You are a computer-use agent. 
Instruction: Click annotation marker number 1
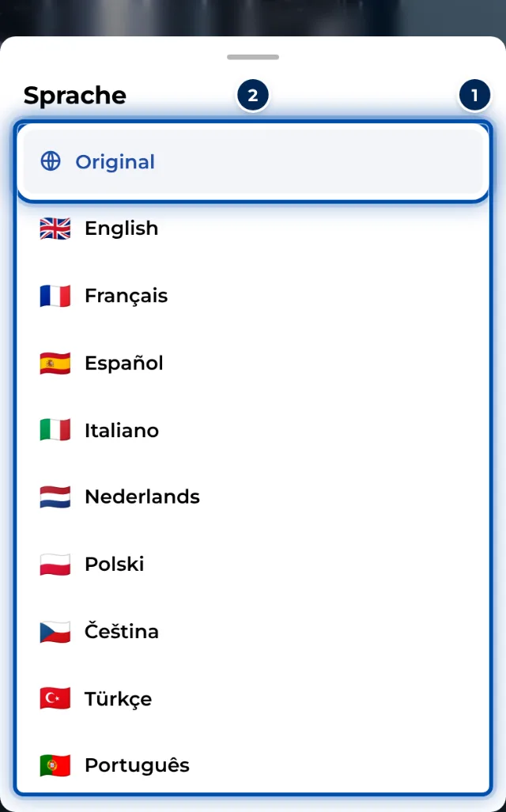pos(474,96)
